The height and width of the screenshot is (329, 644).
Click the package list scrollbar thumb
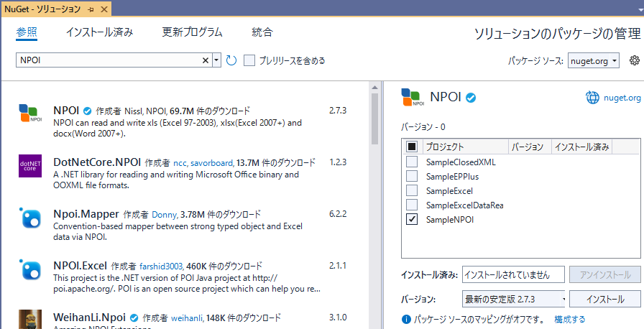pos(374,119)
